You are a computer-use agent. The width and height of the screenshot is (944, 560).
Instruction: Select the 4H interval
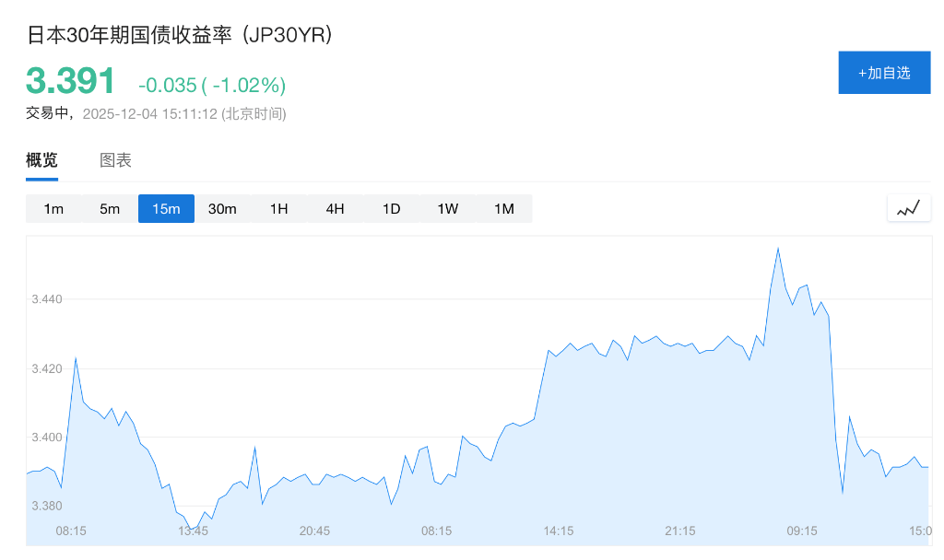pos(335,208)
